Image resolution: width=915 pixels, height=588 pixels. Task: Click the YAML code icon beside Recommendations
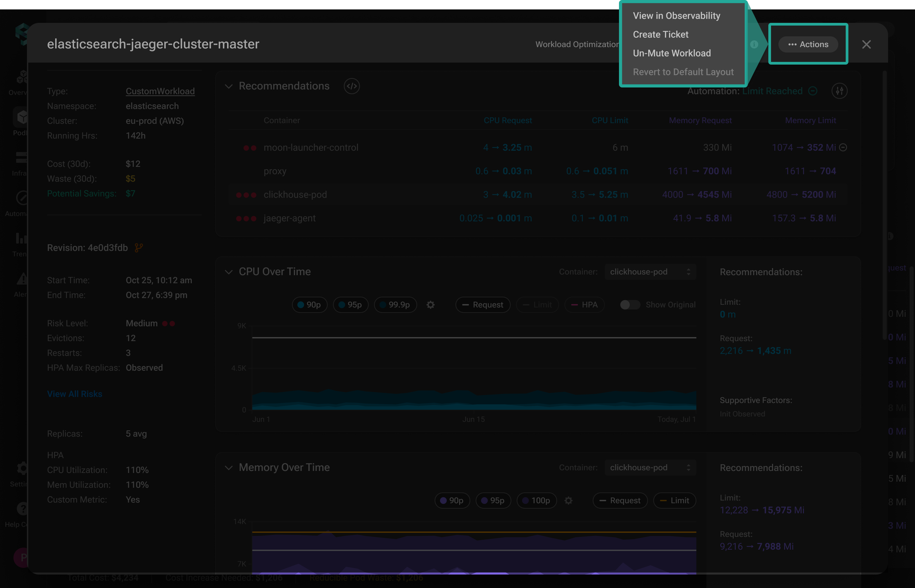tap(351, 86)
